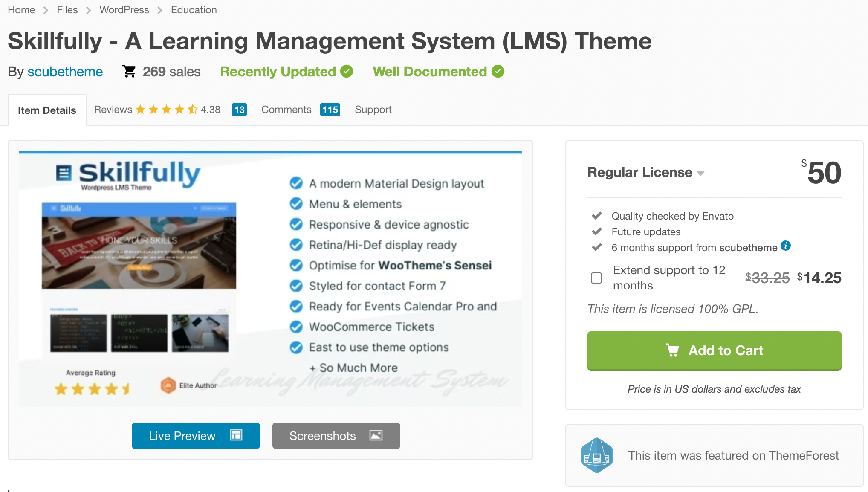Click the Screenshots image icon
Screen dimensions: 868x492
(x=376, y=435)
